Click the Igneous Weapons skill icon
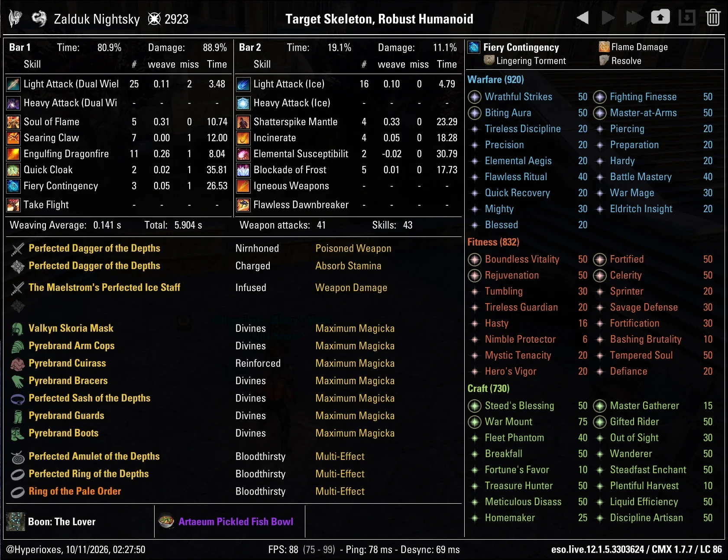728x560 pixels. [243, 186]
